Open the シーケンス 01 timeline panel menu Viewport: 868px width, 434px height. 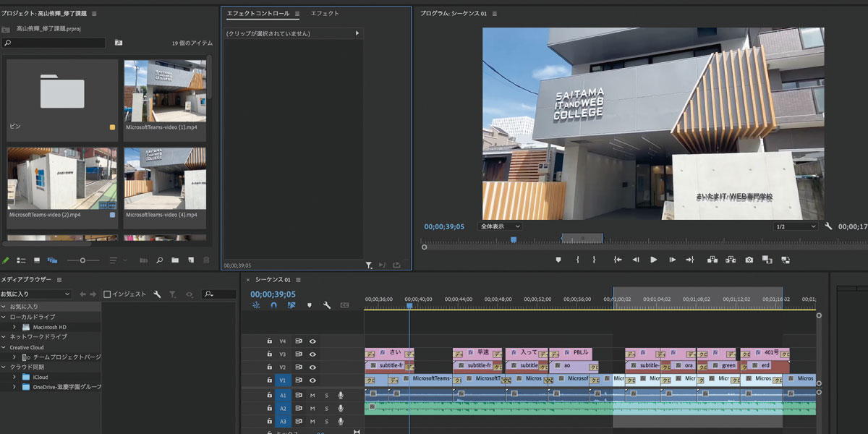click(297, 280)
